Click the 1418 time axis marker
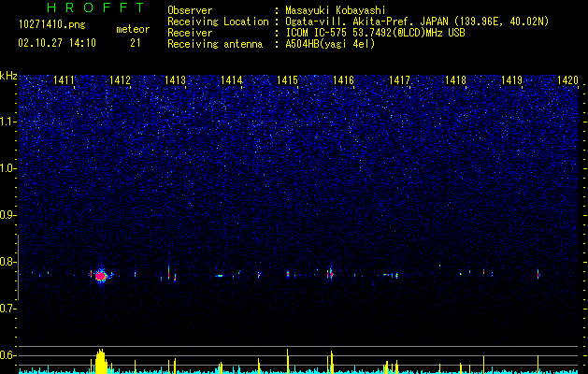The image size is (588, 374). click(455, 79)
